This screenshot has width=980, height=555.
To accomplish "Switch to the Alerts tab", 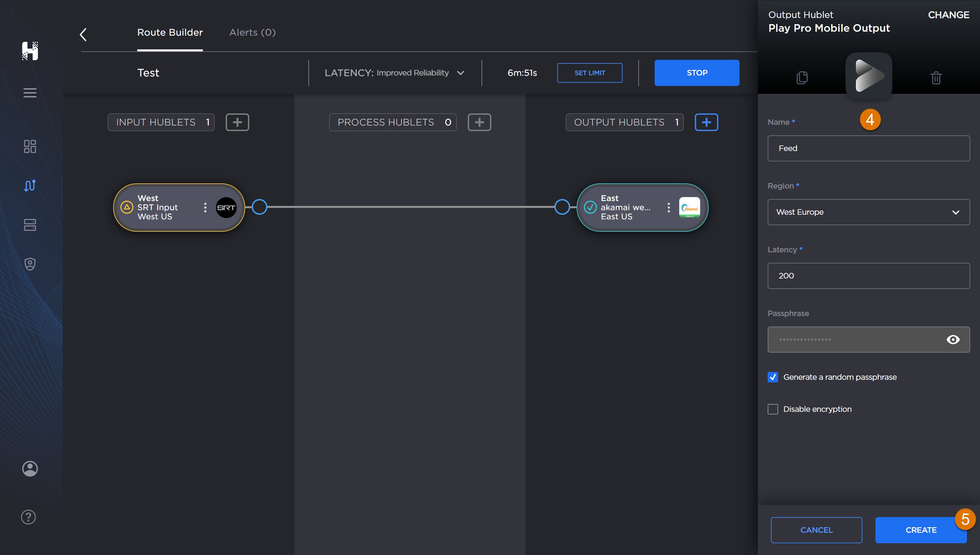I will click(252, 32).
